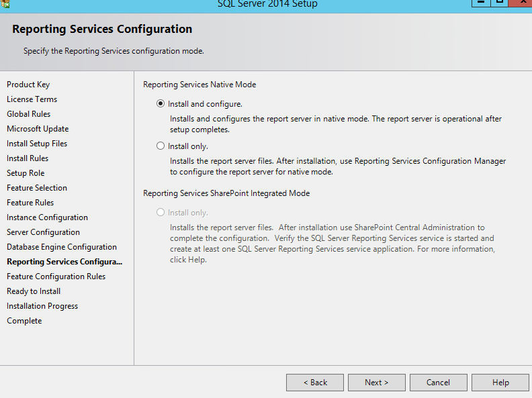This screenshot has width=532, height=398.
Task: Select the Complete step
Action: [x=24, y=321]
